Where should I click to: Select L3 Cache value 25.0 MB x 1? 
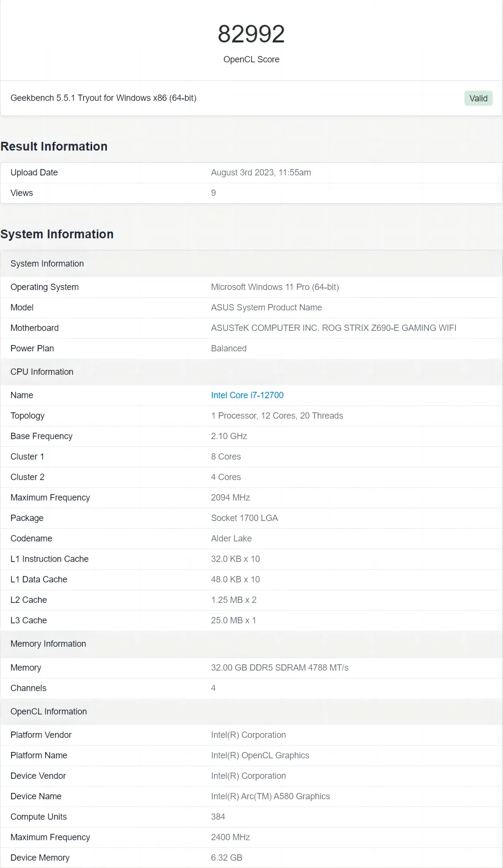(233, 620)
